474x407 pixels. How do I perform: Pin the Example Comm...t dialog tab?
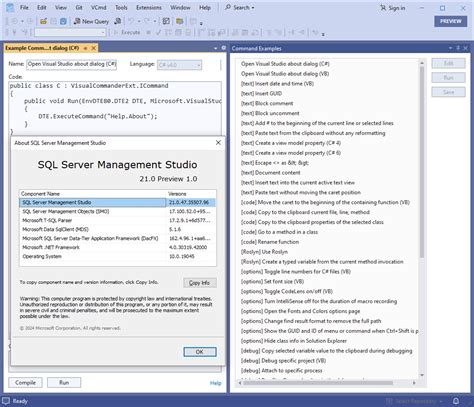click(85, 48)
